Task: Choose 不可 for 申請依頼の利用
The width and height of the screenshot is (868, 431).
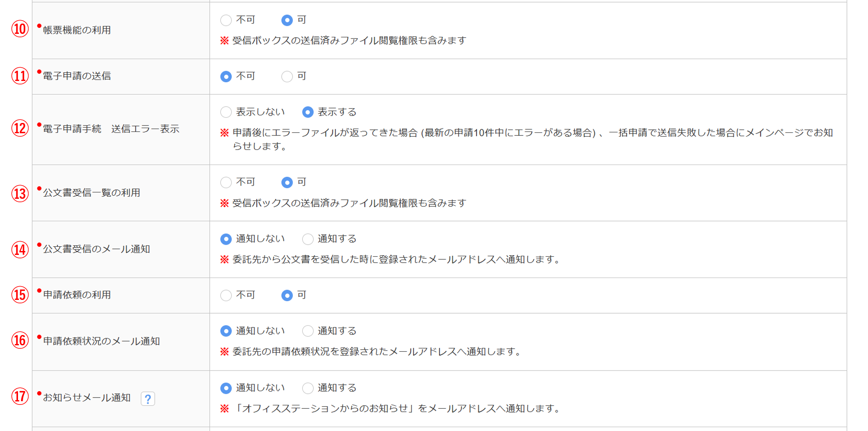Action: [x=226, y=295]
